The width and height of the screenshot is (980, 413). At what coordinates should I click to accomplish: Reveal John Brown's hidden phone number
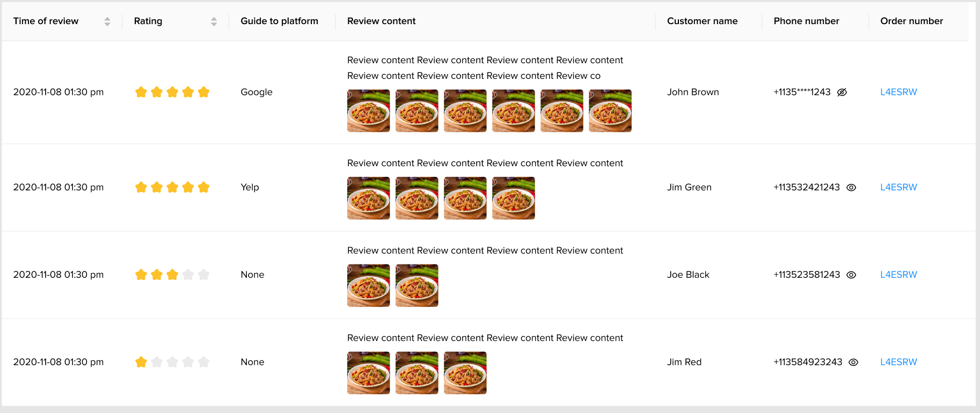pos(842,92)
